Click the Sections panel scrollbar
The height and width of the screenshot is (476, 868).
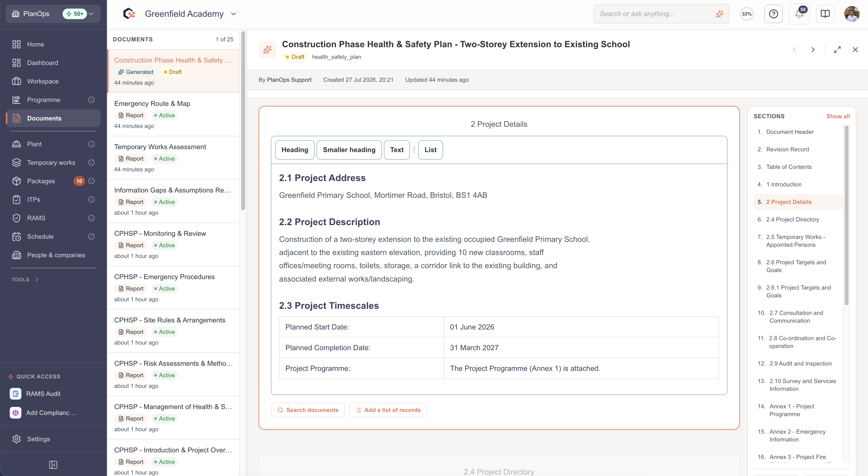click(x=846, y=215)
